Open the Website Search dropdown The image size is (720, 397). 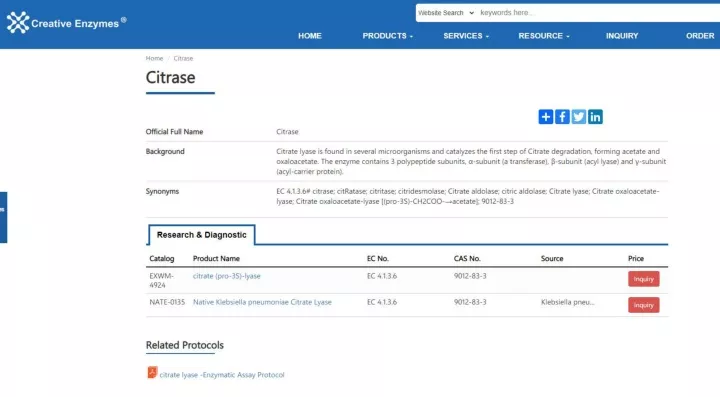pyautogui.click(x=445, y=13)
